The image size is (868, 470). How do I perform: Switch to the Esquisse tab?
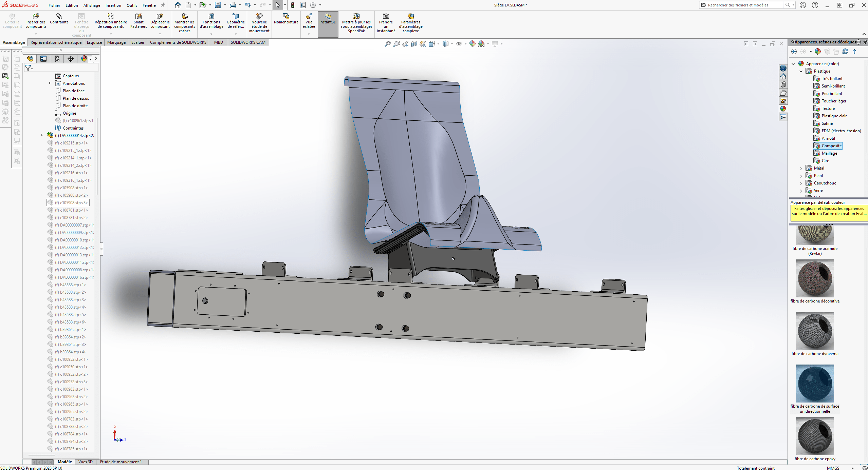pyautogui.click(x=94, y=42)
